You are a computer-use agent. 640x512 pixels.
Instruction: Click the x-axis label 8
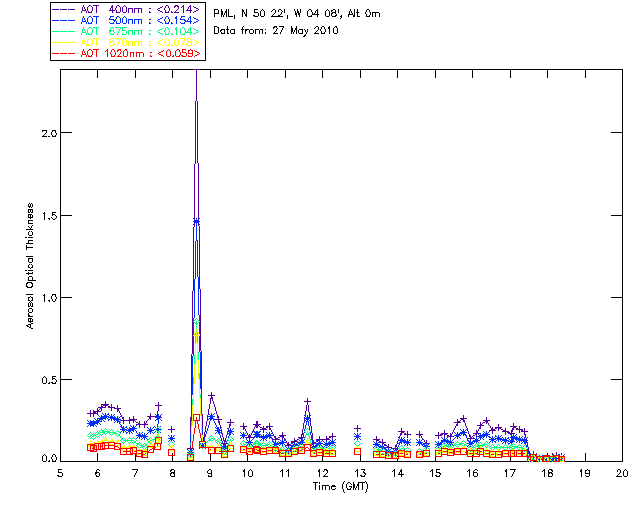tap(172, 473)
